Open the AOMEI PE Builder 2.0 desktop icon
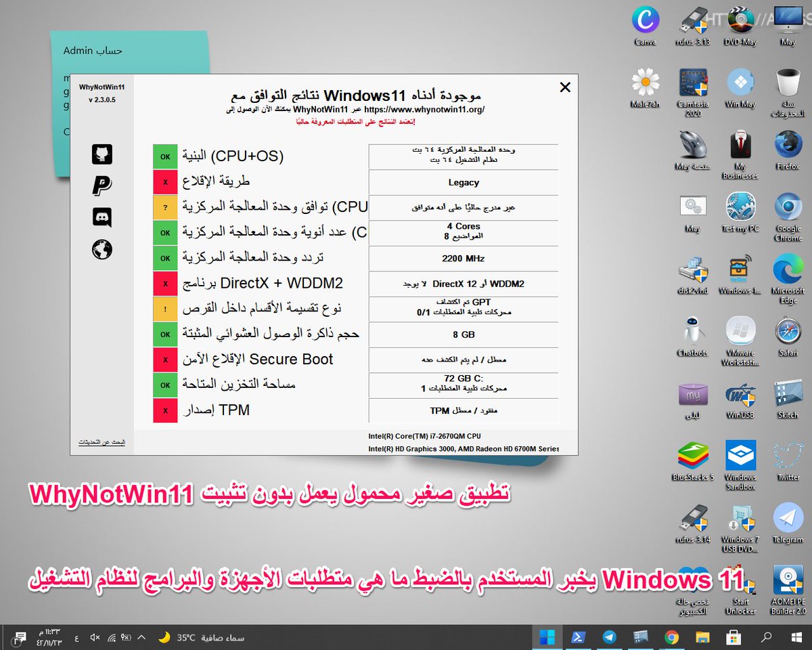This screenshot has height=650, width=812. (788, 590)
